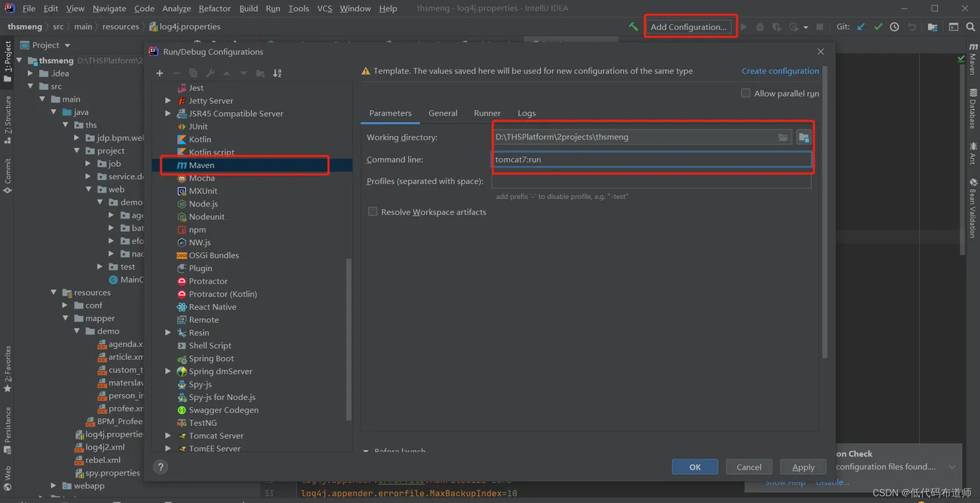Select rebel.xml in Project tree
980x503 pixels.
tap(97, 460)
